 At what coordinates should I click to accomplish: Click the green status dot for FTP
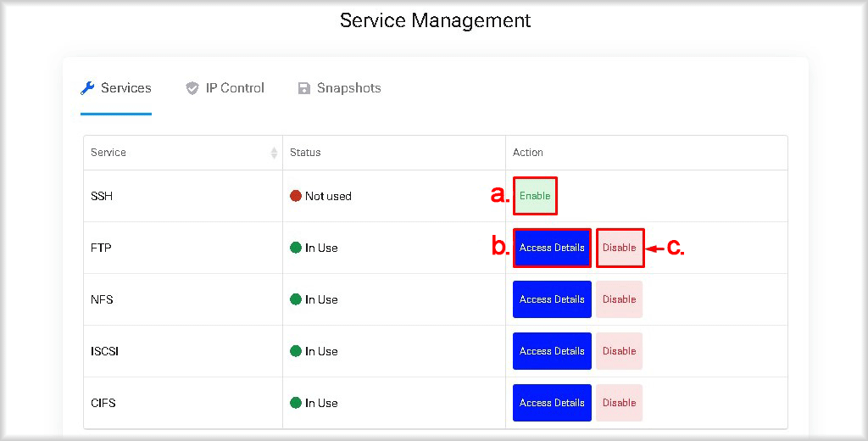coord(296,248)
